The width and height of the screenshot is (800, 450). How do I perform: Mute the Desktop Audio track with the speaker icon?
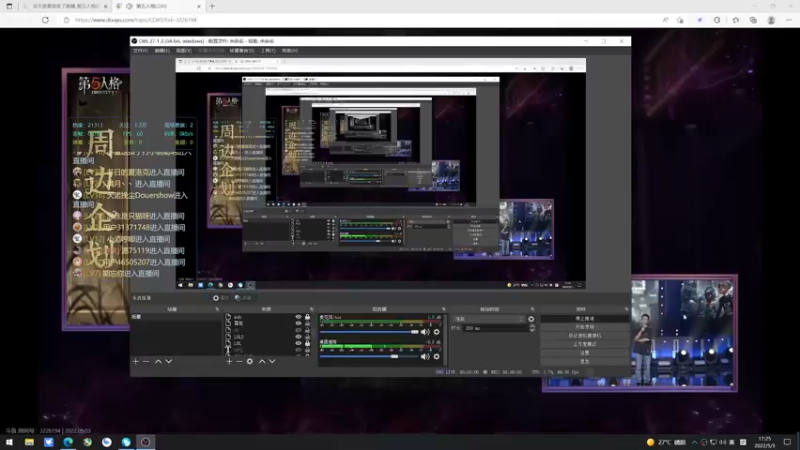(x=425, y=357)
